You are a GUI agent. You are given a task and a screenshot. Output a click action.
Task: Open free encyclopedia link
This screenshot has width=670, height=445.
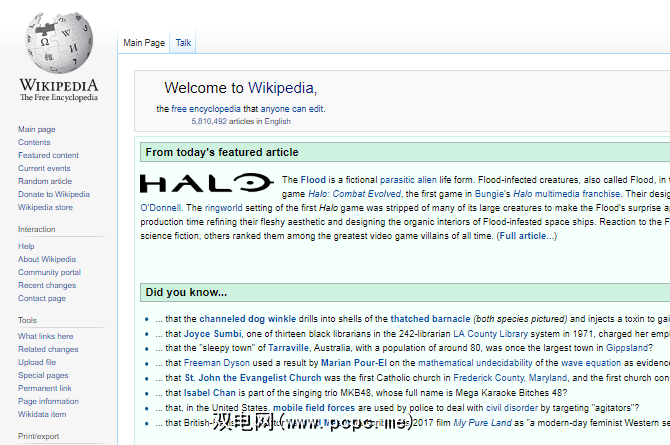[206, 109]
